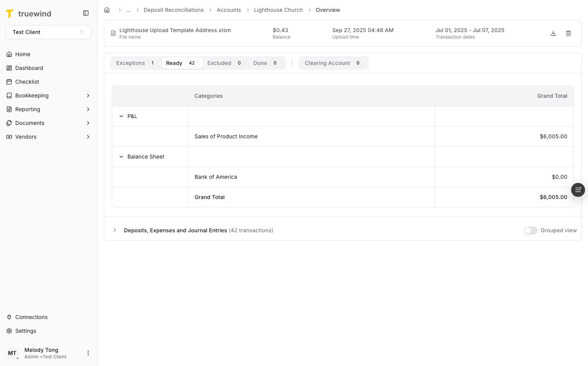The height and width of the screenshot is (366, 588).
Task: Collapse the sidebar using the panel icon
Action: click(86, 13)
